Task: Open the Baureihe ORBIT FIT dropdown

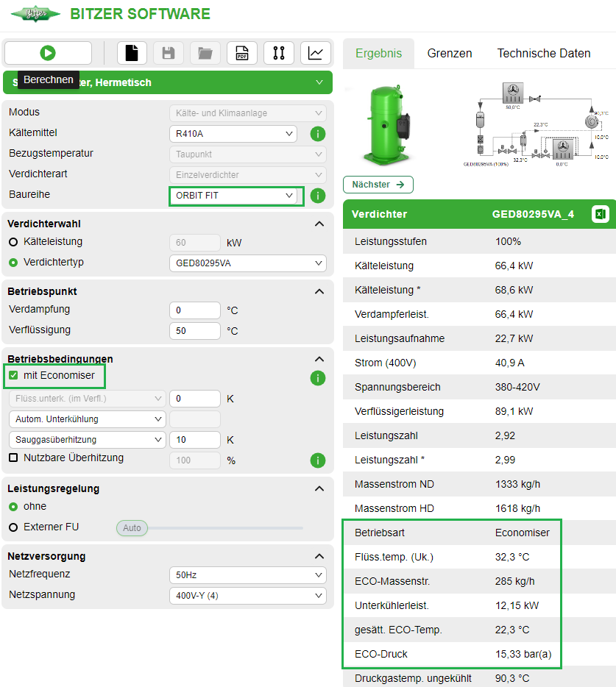Action: [x=236, y=196]
